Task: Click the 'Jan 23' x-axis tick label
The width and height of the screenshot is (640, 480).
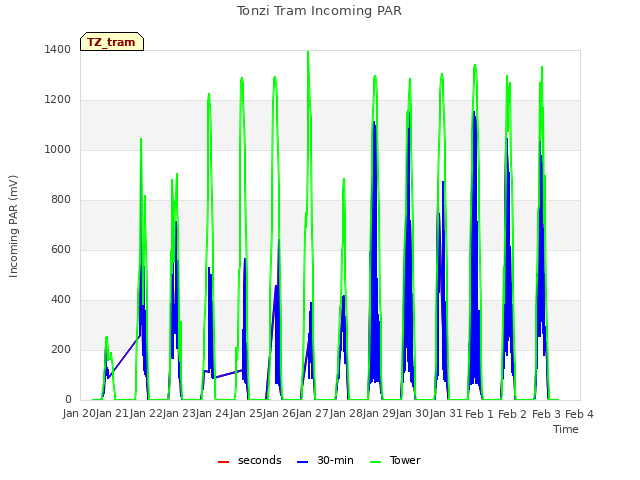Action: 180,414
